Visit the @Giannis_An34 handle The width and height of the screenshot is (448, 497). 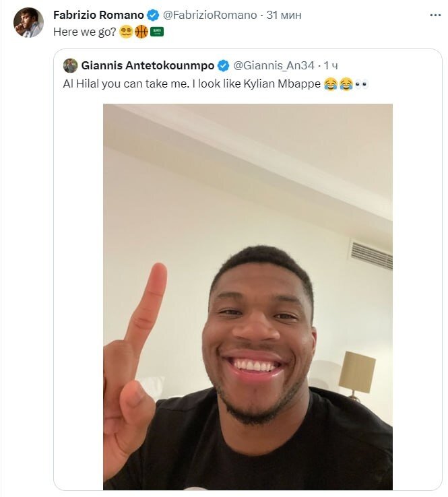coord(274,65)
